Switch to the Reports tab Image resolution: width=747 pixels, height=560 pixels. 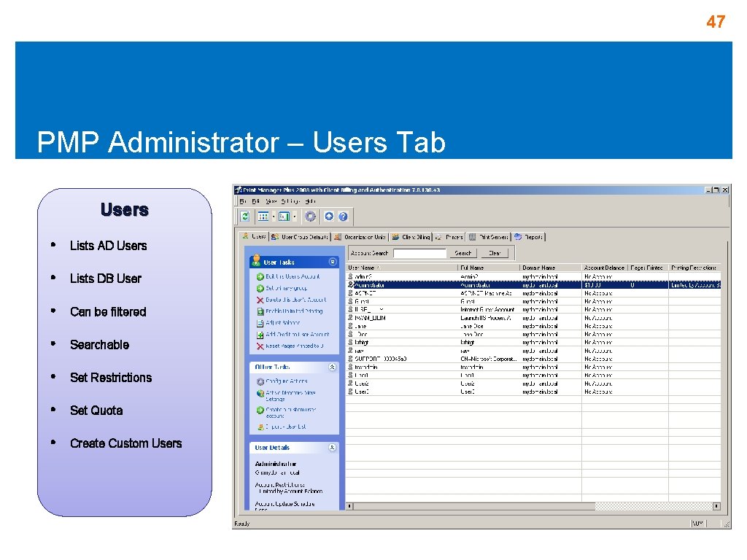point(528,237)
